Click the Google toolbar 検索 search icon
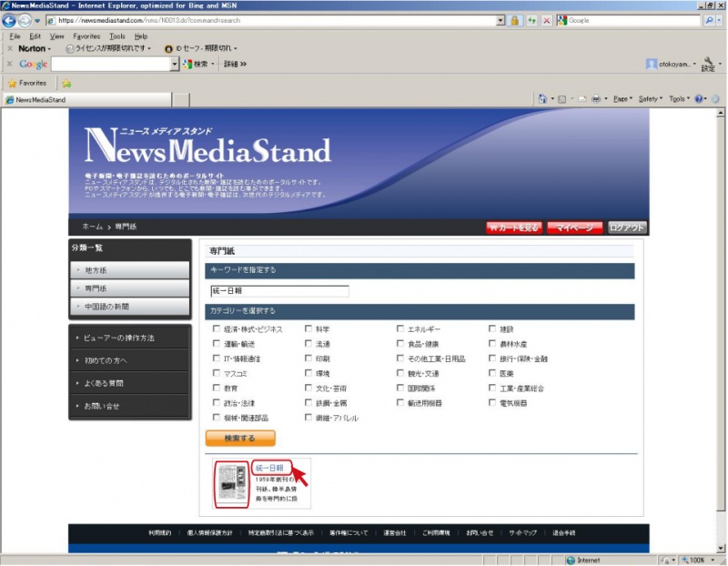 coord(187,64)
